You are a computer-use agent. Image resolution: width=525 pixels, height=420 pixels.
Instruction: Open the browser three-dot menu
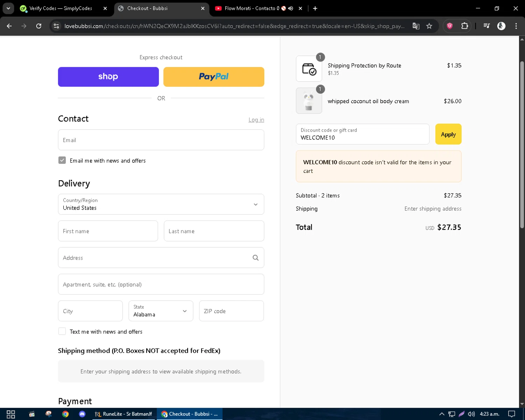516,26
